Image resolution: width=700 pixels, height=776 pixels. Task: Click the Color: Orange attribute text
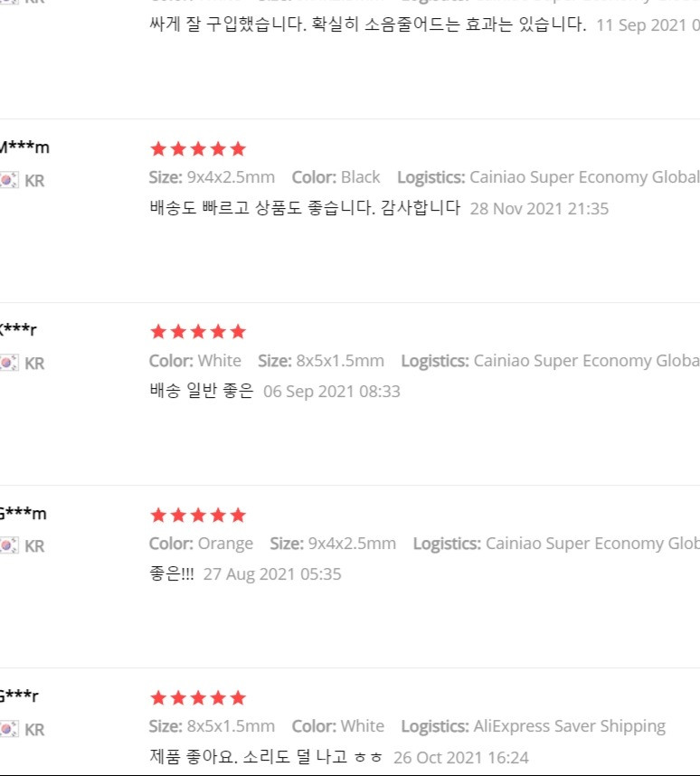201,544
